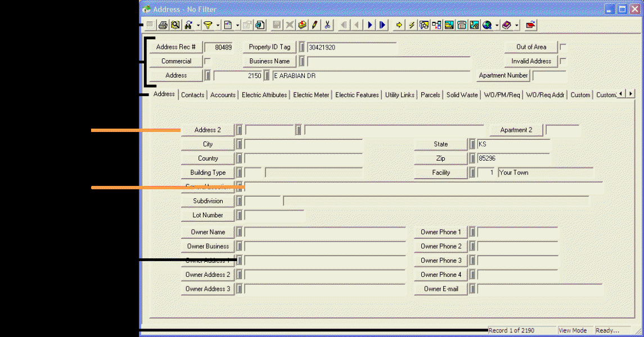Select the Solid Waste tab
The width and height of the screenshot is (644, 337).
coord(462,95)
